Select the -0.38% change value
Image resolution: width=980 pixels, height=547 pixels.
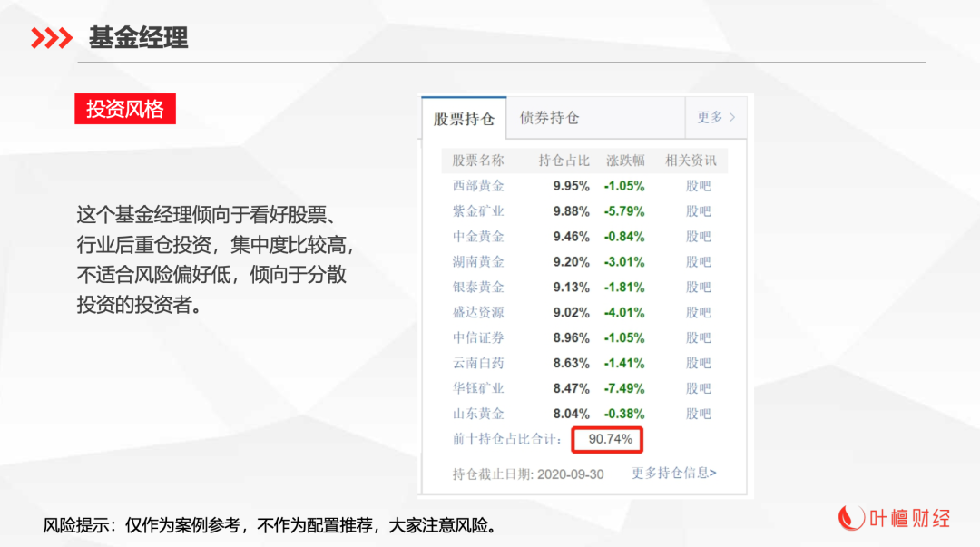click(x=623, y=414)
